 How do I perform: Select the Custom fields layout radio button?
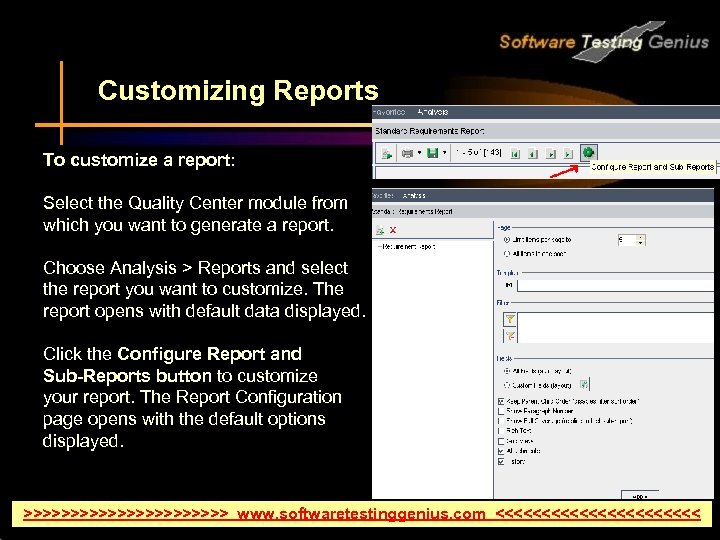507,386
